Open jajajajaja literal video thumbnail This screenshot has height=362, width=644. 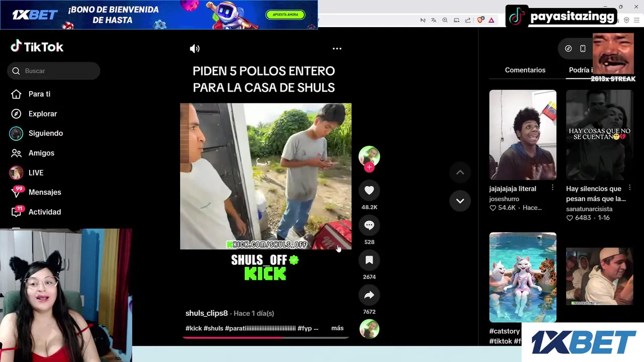[523, 135]
